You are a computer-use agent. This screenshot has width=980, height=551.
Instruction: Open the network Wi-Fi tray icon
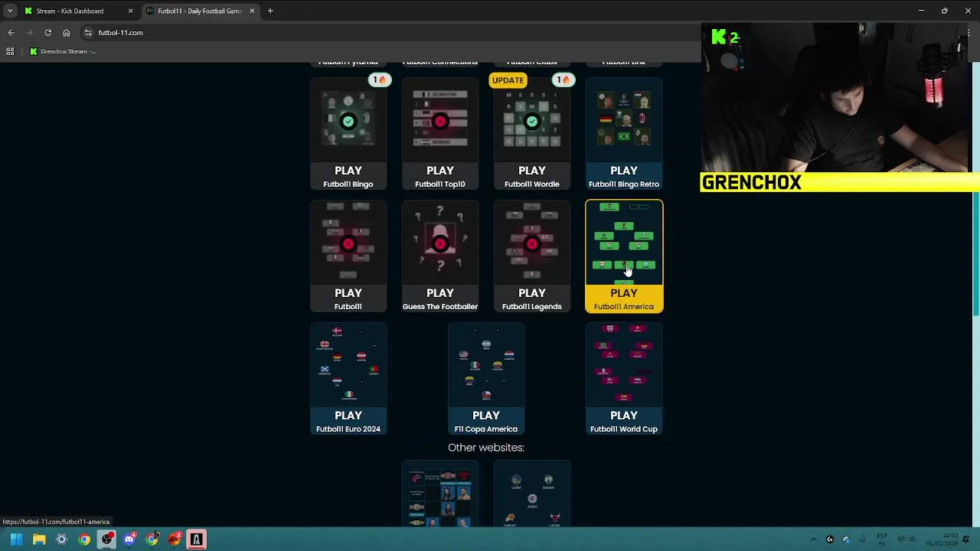pyautogui.click(x=900, y=540)
